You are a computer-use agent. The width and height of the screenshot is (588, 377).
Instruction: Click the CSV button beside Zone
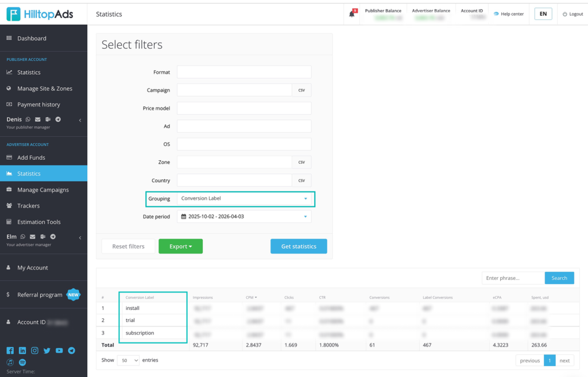tap(301, 162)
